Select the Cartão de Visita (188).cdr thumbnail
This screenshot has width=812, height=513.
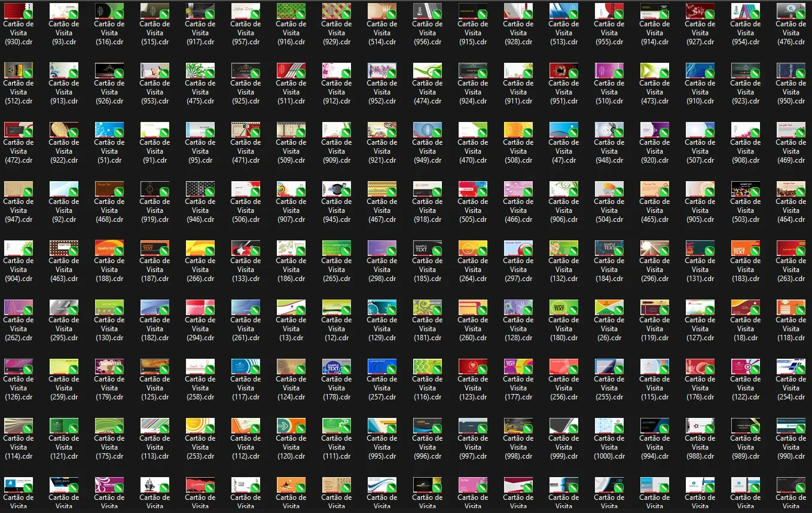109,248
